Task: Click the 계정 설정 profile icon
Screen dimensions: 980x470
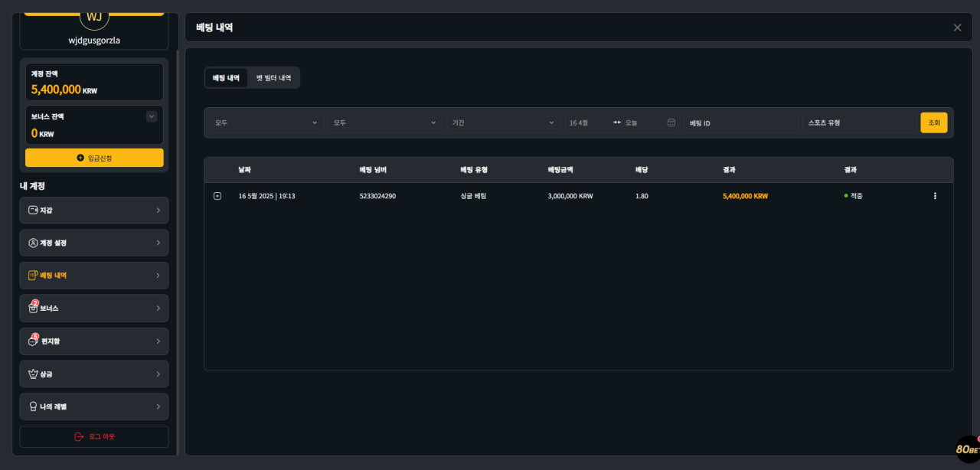Action: [x=33, y=243]
